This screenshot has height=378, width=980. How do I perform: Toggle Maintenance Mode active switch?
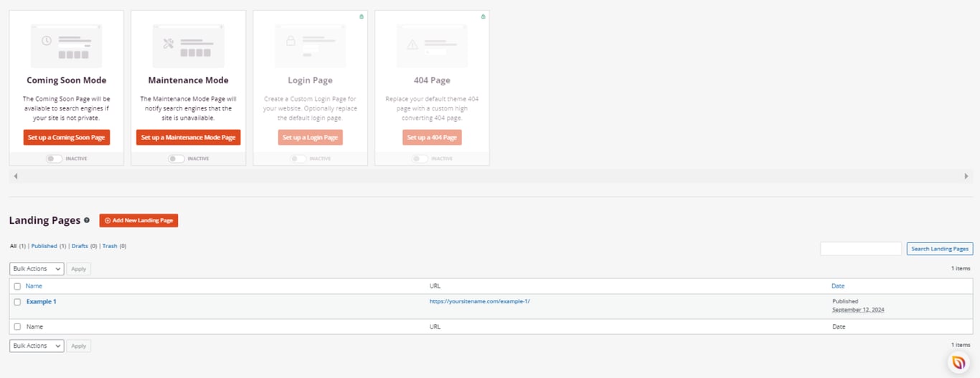pyautogui.click(x=176, y=159)
